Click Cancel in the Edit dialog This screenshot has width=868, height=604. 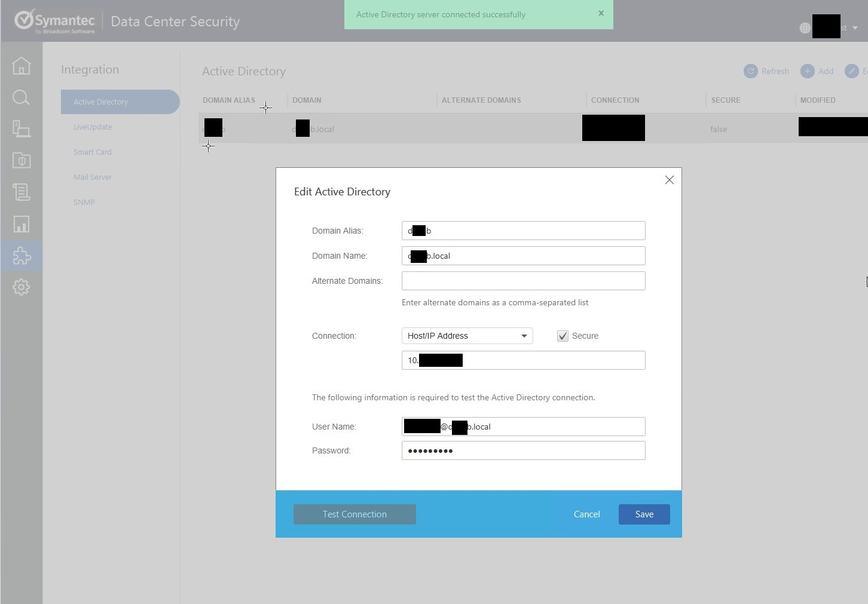point(586,514)
